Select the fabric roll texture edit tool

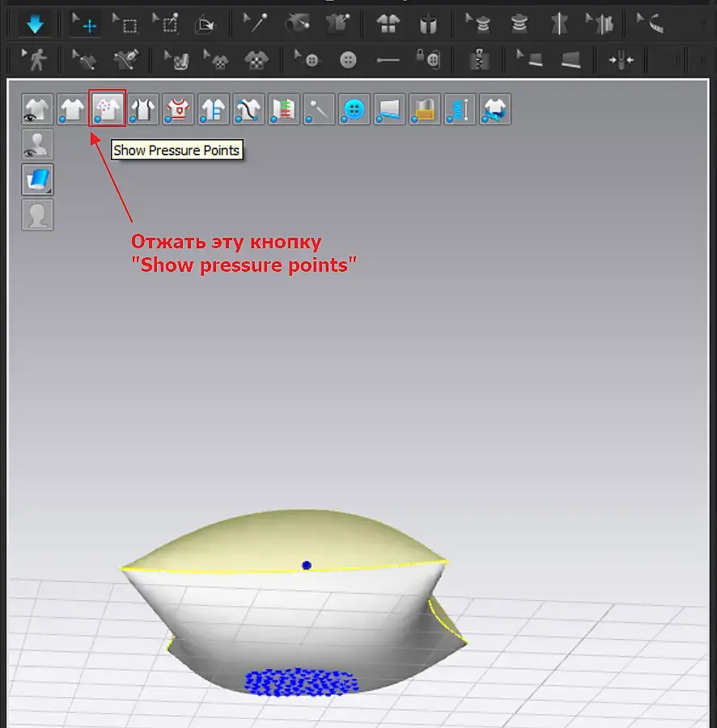[x=176, y=60]
